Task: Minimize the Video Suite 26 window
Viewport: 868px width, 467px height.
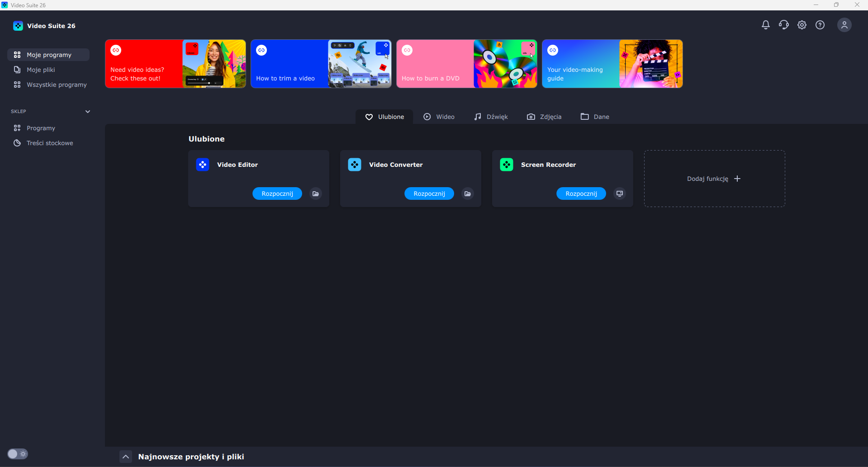Action: click(x=816, y=5)
